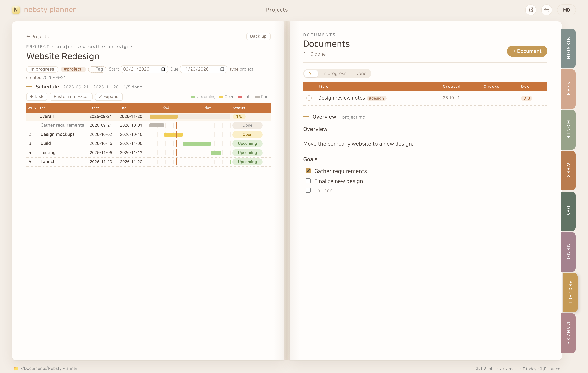Filter documents by All
Image resolution: width=588 pixels, height=373 pixels.
tap(311, 73)
